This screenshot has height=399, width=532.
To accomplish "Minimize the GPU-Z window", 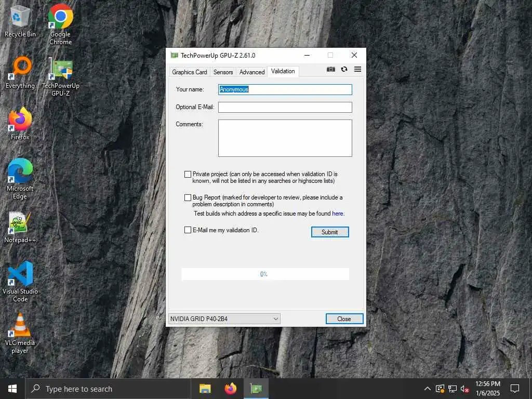I will click(x=307, y=55).
